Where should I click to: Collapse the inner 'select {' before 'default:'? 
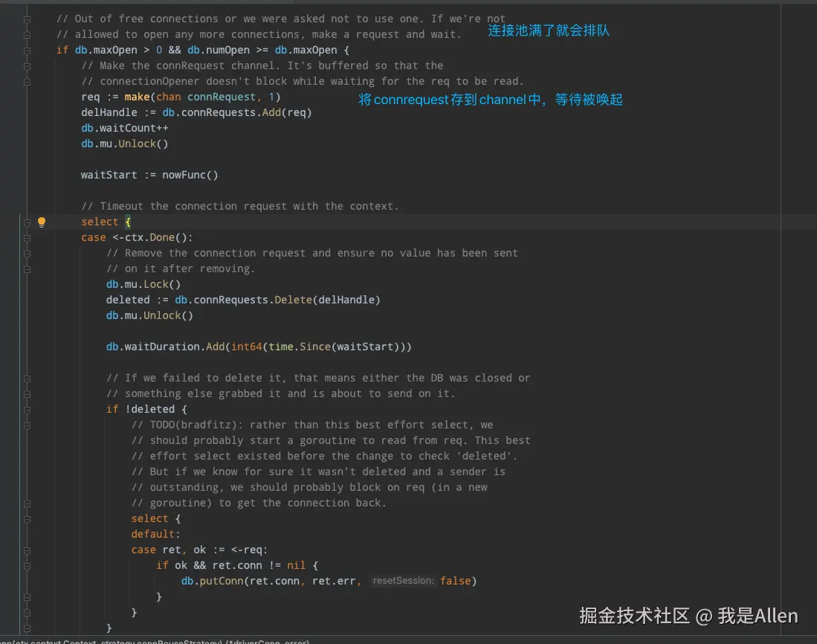click(27, 520)
